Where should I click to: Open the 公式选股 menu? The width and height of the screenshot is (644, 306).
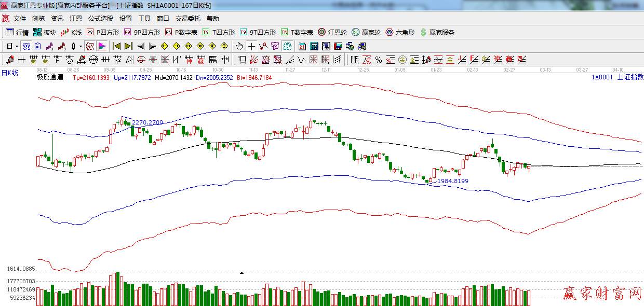tap(100, 19)
